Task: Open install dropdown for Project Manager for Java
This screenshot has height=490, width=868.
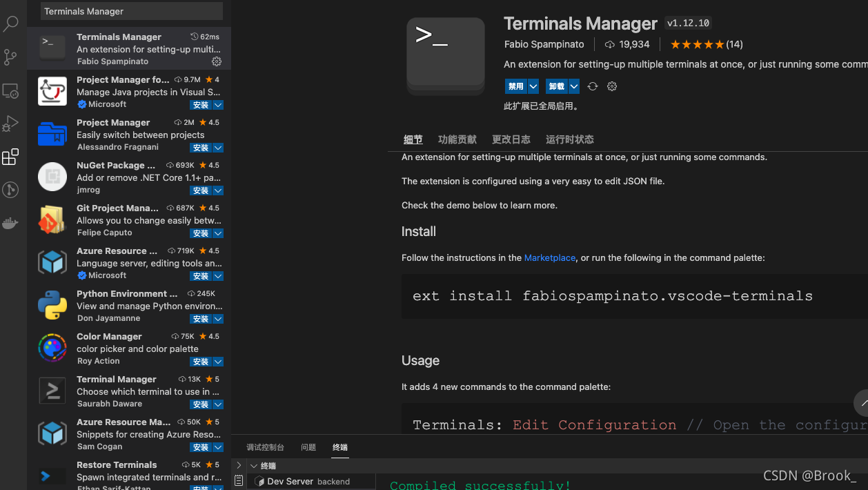Action: point(218,105)
